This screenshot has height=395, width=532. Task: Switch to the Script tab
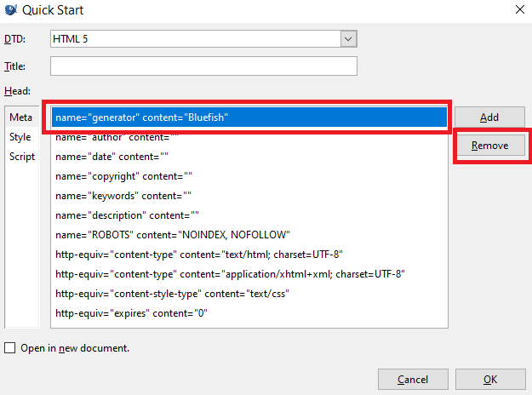pos(22,157)
